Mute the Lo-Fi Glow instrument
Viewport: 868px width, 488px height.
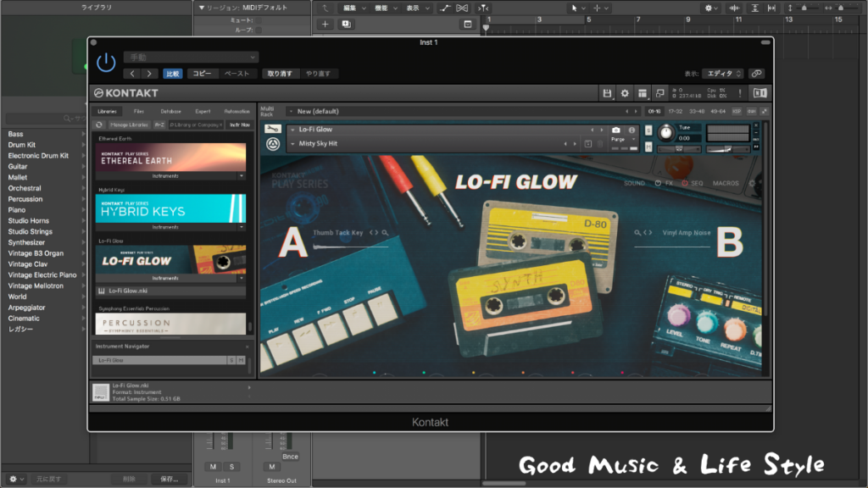[x=648, y=147]
